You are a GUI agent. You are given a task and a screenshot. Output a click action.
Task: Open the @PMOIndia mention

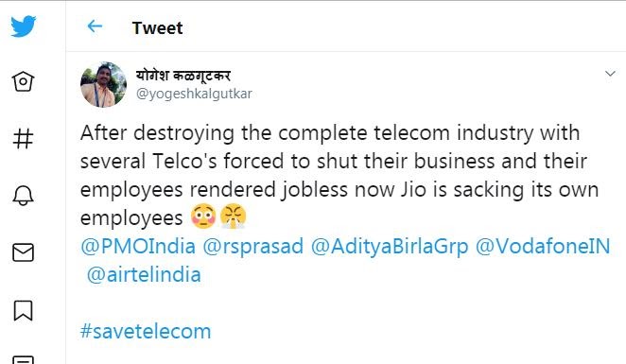point(138,246)
